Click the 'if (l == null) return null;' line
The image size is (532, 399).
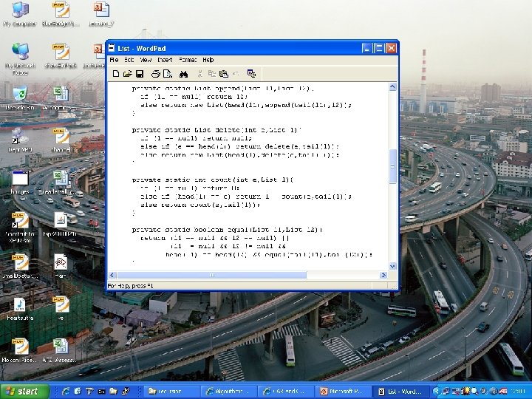(x=196, y=138)
